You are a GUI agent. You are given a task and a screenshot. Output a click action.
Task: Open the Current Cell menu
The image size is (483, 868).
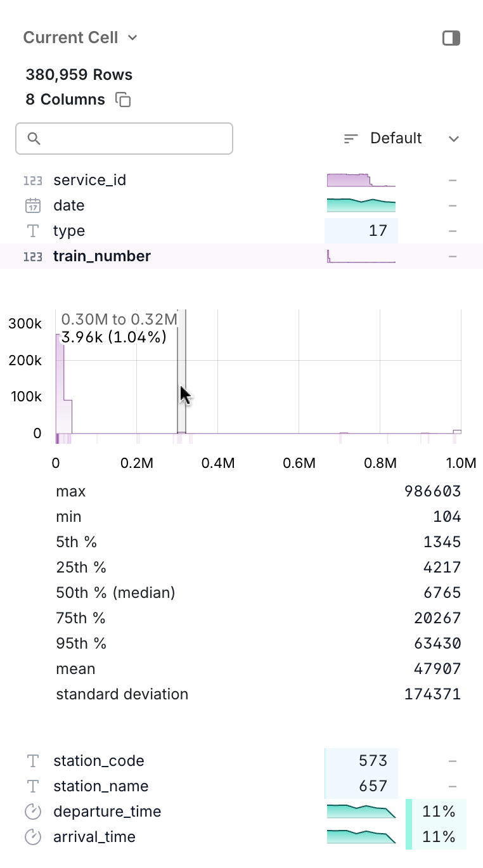(71, 38)
